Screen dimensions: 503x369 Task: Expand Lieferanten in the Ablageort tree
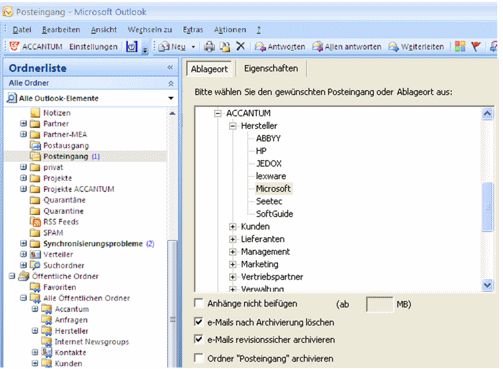click(x=233, y=239)
